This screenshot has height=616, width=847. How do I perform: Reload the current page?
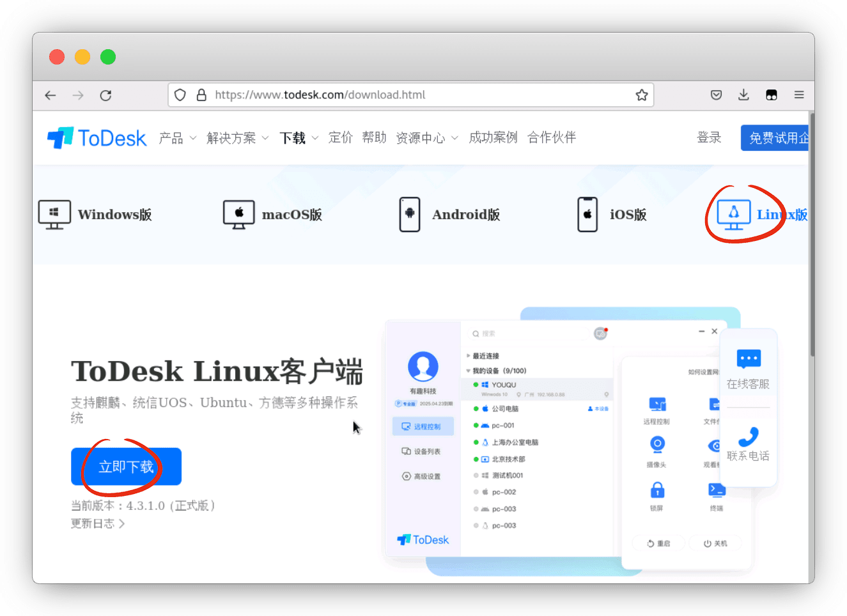point(106,95)
